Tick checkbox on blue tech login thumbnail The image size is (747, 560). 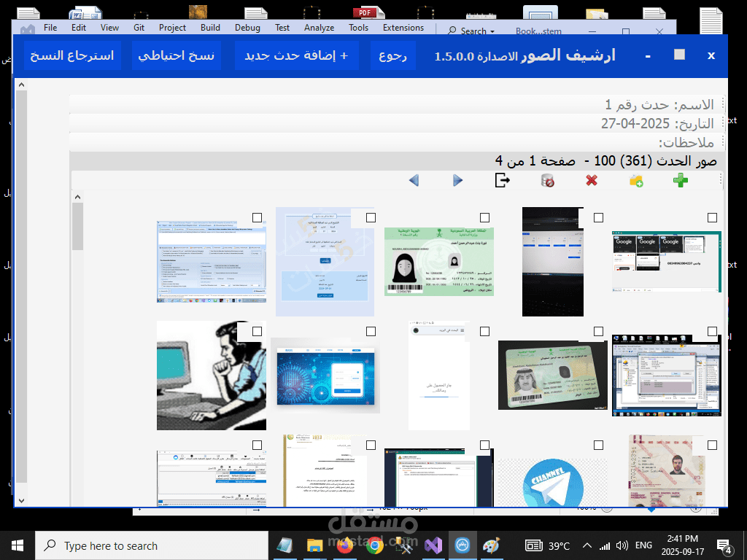point(371,332)
